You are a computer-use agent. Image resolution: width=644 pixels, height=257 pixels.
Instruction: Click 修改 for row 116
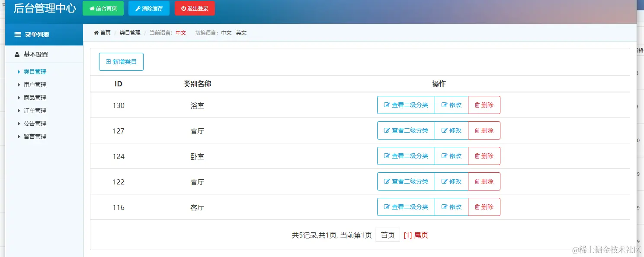click(452, 207)
